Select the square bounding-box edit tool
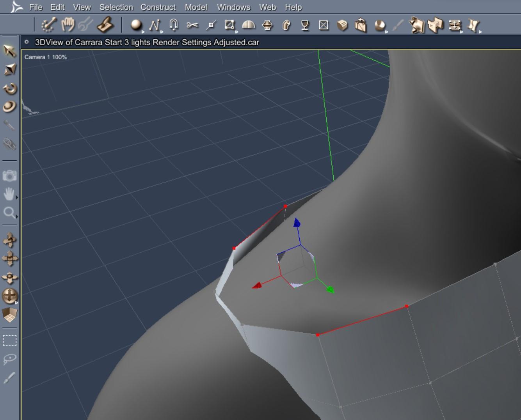The image size is (521, 420). point(229,25)
